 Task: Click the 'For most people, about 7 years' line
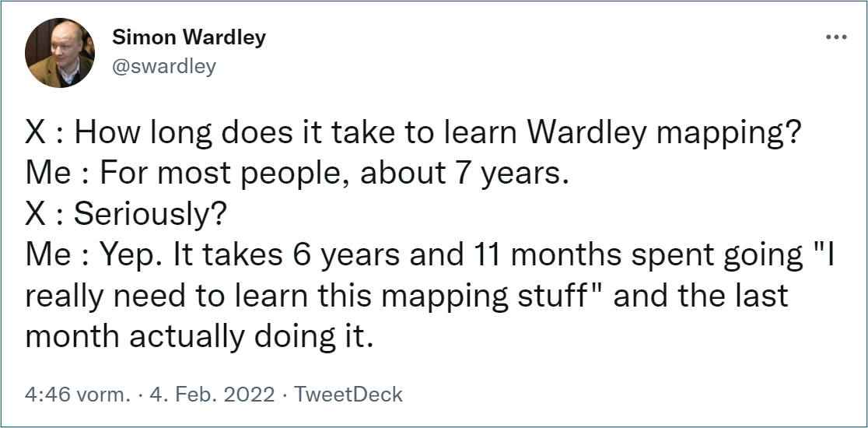click(x=297, y=174)
